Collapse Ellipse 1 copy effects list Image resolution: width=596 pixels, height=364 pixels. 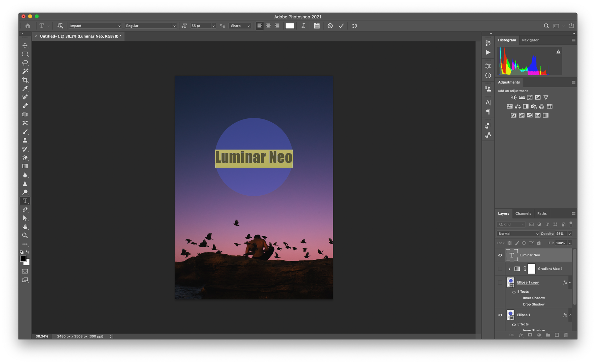570,282
